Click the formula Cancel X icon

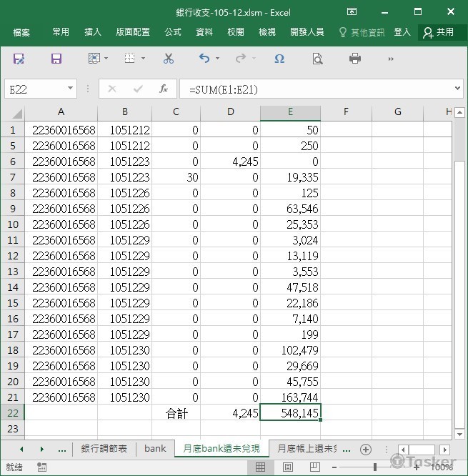(112, 89)
